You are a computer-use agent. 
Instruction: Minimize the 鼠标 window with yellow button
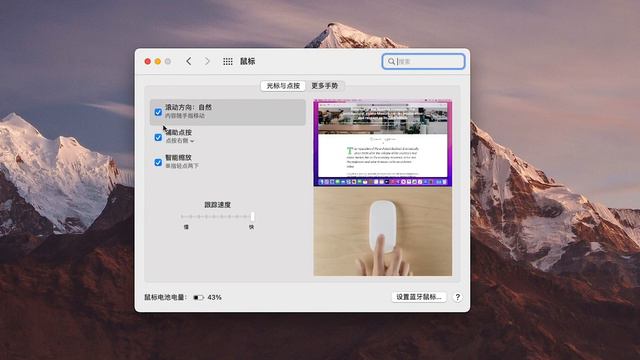pyautogui.click(x=158, y=61)
